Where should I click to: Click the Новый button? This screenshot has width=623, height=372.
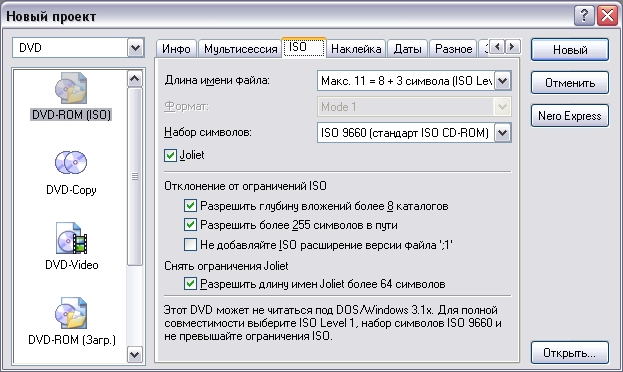point(570,50)
